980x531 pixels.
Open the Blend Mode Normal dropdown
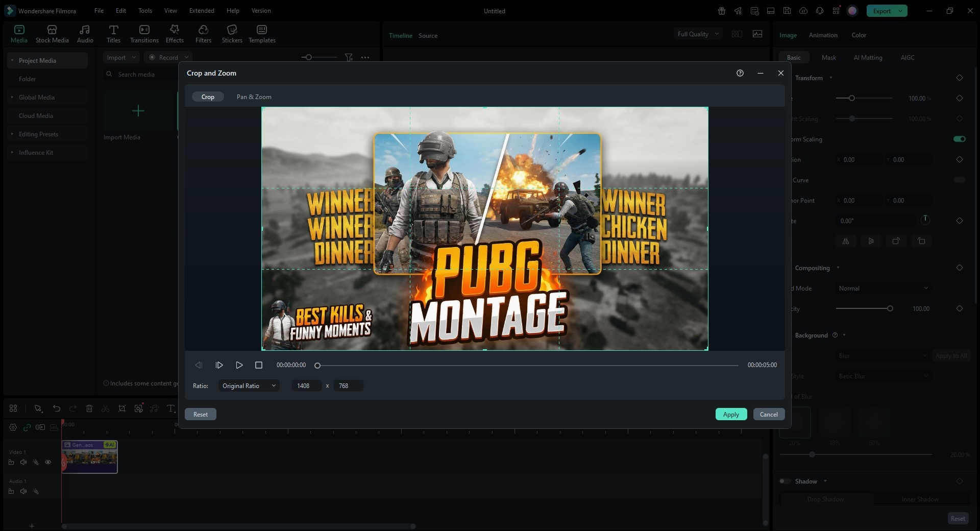coord(883,288)
